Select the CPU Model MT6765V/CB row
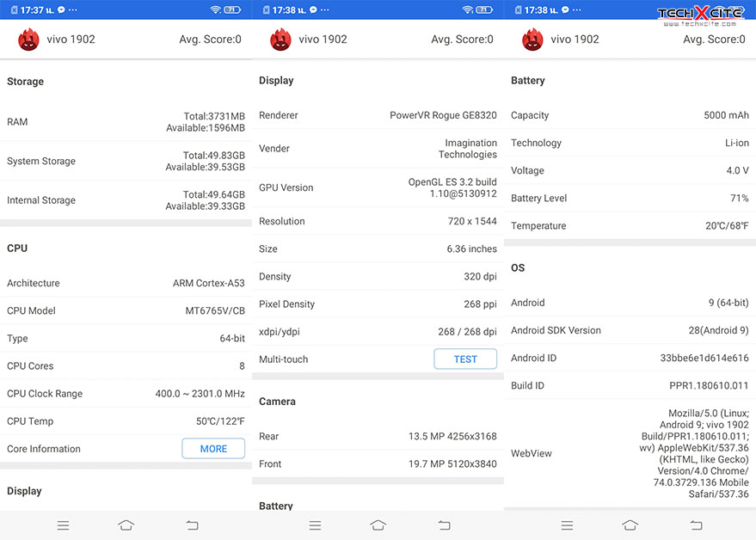The width and height of the screenshot is (756, 540). click(x=126, y=310)
